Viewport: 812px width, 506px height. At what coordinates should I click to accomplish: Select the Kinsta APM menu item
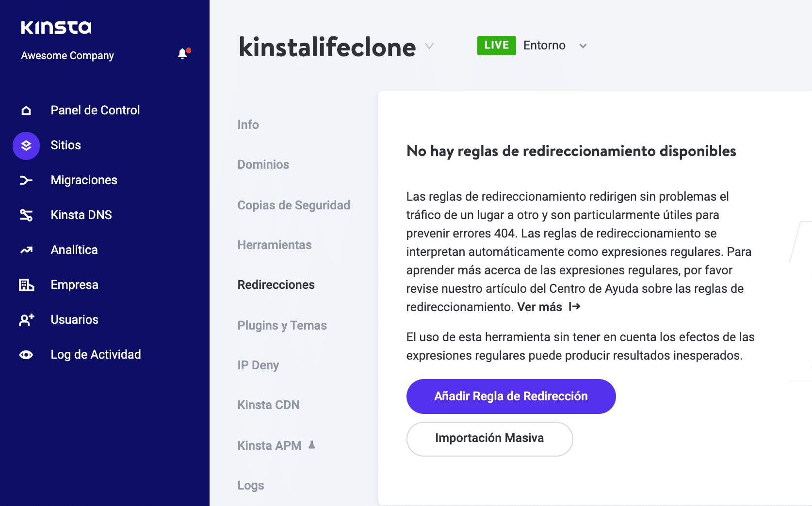pos(270,445)
